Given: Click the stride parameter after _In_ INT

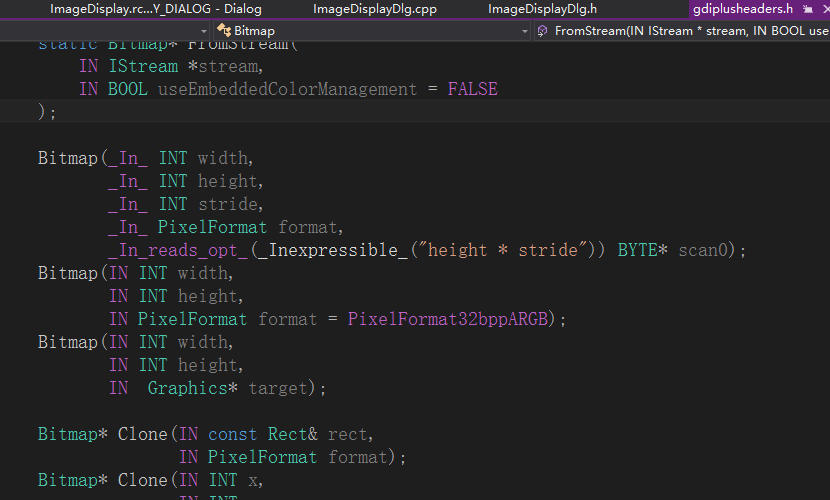Looking at the screenshot, I should (x=228, y=204).
